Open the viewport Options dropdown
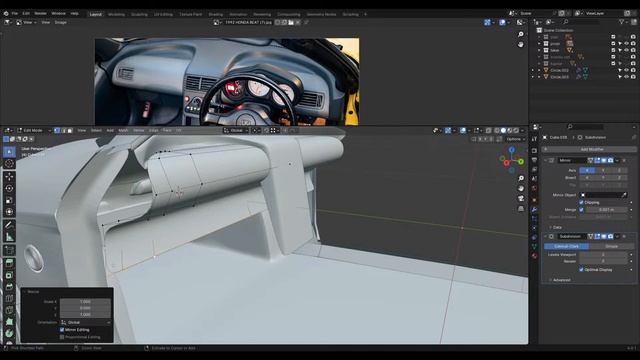The width and height of the screenshot is (640, 360). pos(516,139)
